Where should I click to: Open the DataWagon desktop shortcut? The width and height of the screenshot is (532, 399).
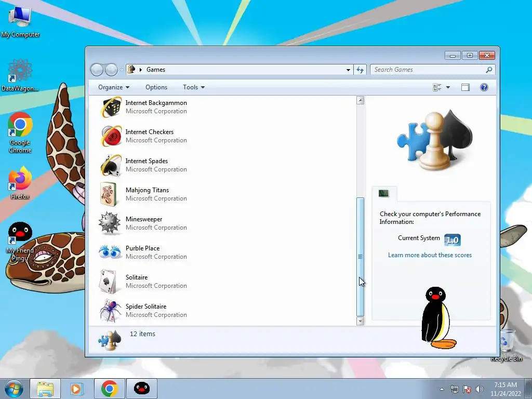pyautogui.click(x=20, y=75)
